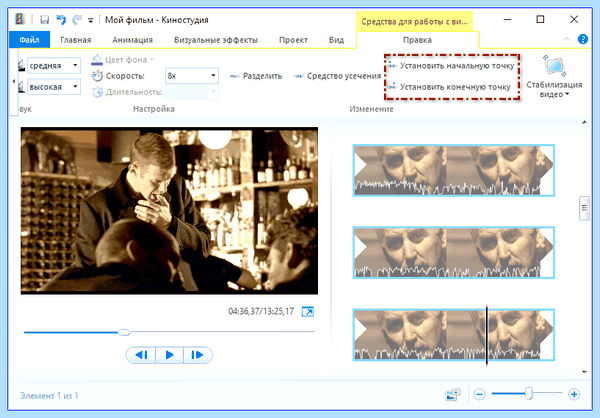Screen dimensions: 600x418
Task: Click the video preview frame
Action: pos(169,211)
